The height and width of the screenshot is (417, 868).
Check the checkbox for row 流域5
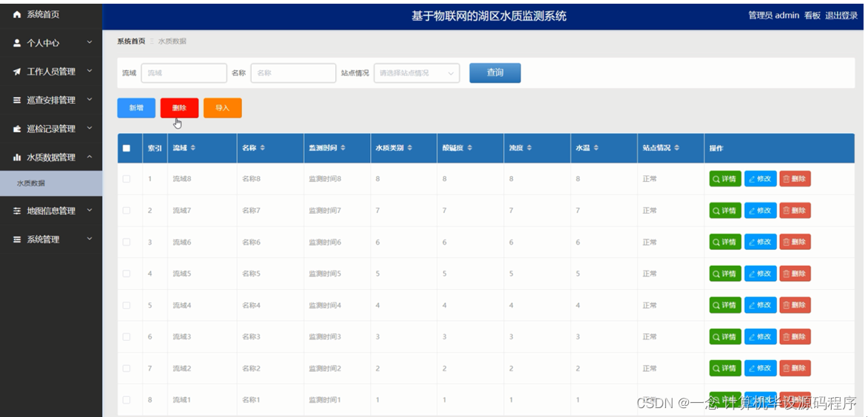[x=127, y=274]
